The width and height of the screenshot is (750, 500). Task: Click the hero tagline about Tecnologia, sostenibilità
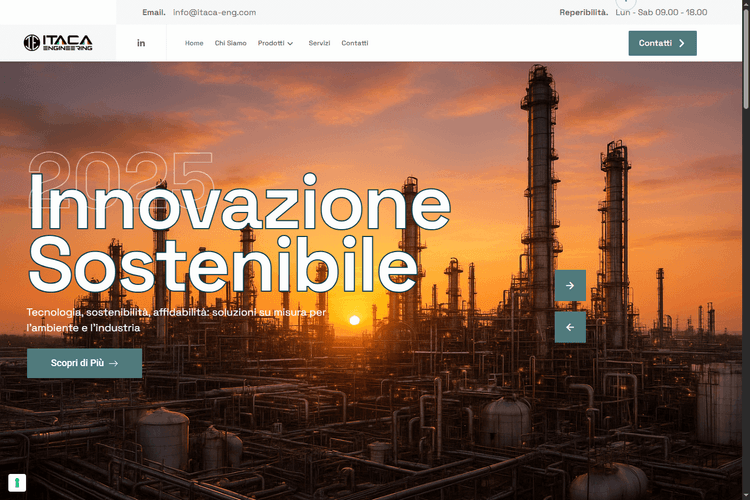coord(176,320)
